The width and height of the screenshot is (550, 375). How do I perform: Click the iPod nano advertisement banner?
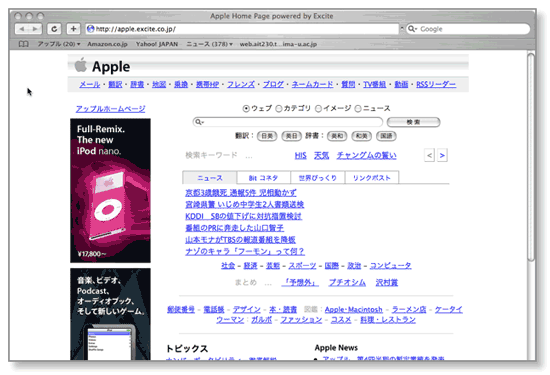pos(110,190)
